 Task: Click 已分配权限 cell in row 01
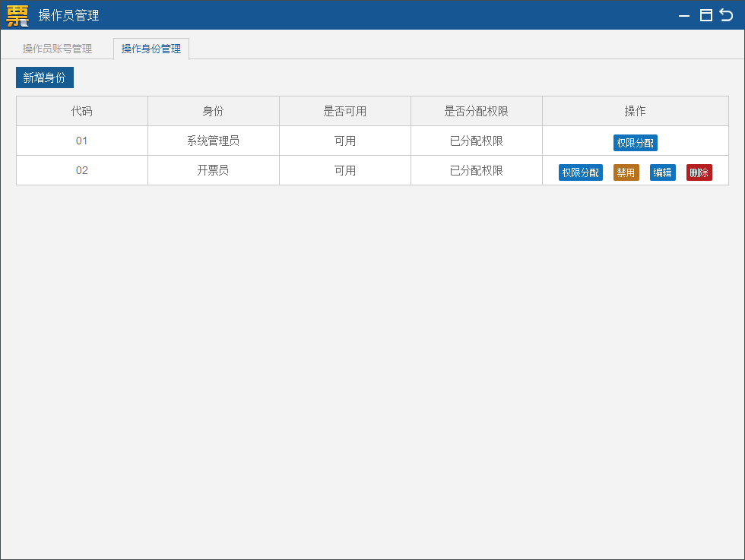(x=477, y=141)
